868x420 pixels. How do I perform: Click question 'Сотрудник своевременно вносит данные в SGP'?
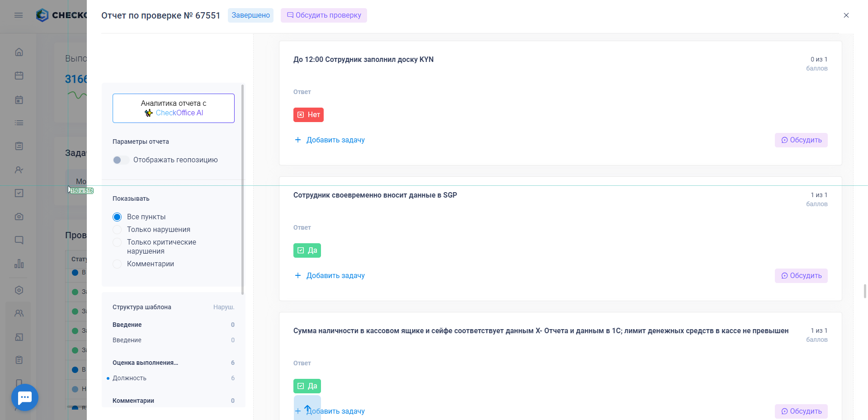click(x=375, y=195)
